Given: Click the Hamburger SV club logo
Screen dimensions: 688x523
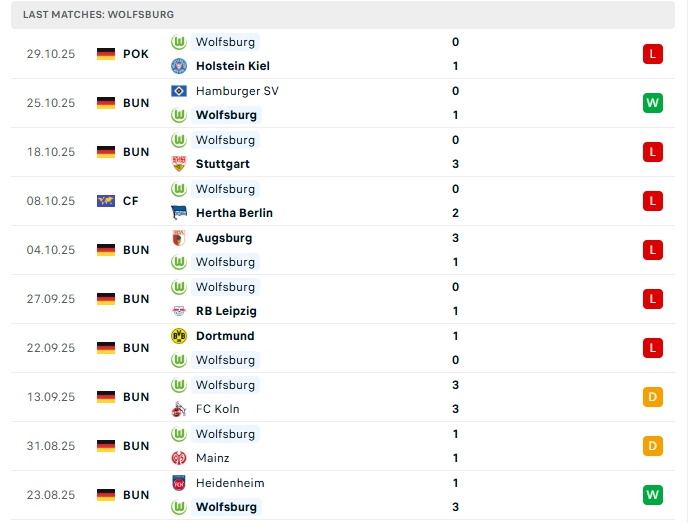Looking at the screenshot, I should tap(179, 91).
